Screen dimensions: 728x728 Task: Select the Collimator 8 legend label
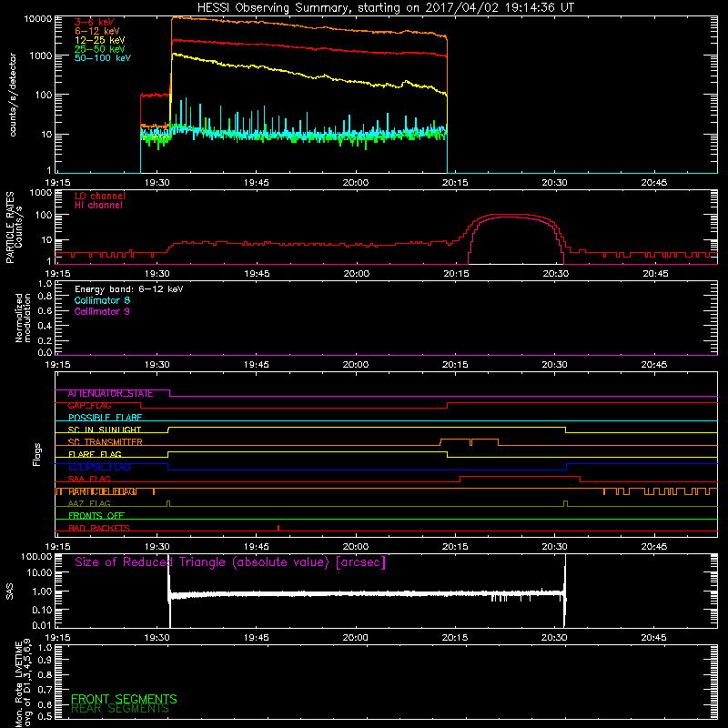tap(102, 300)
